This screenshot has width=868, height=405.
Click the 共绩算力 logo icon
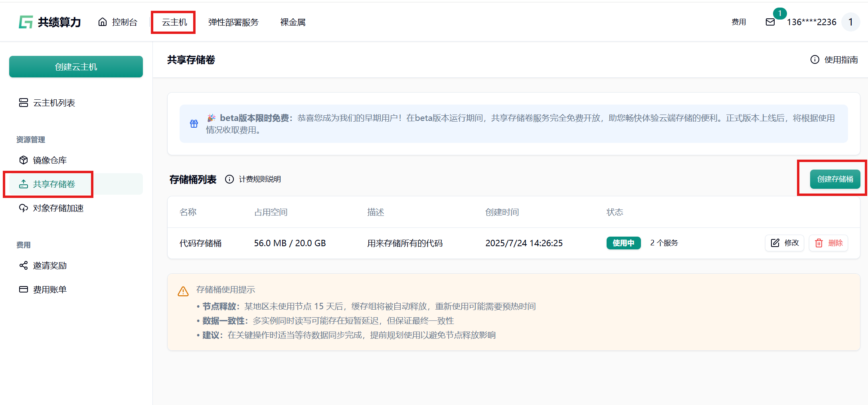click(x=26, y=22)
